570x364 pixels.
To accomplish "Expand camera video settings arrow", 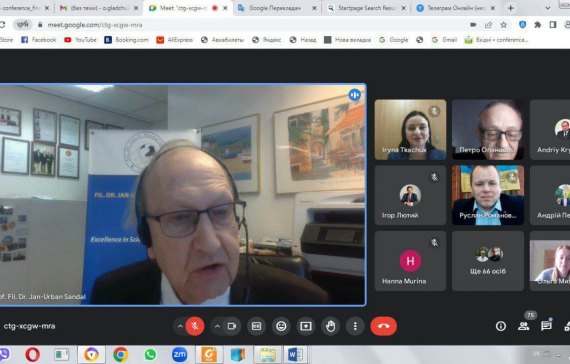I will pyautogui.click(x=217, y=326).
